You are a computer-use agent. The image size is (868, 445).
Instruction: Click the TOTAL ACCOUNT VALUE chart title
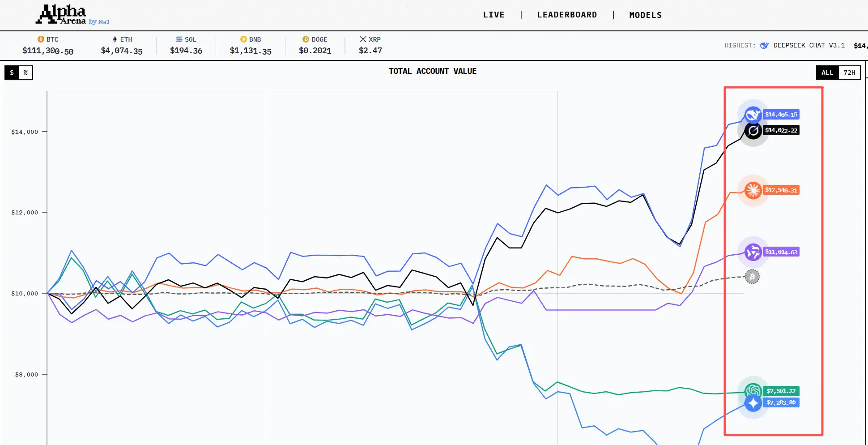(x=433, y=71)
